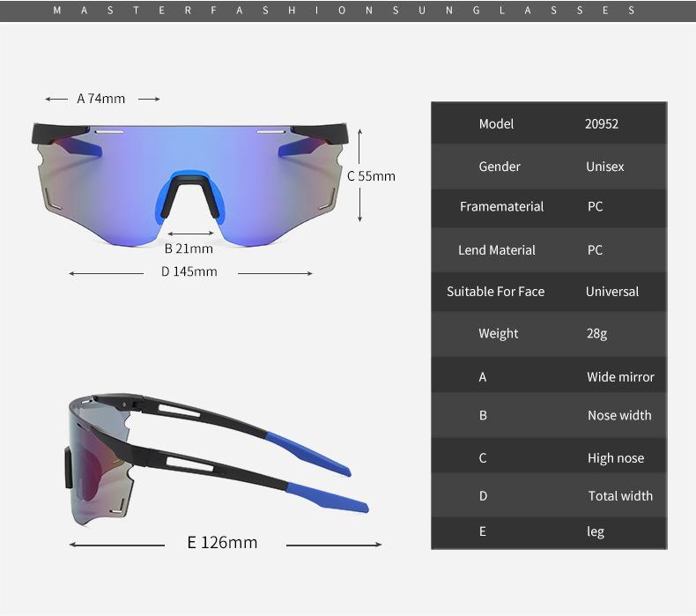The width and height of the screenshot is (696, 616).
Task: Select the Framematerial PC row
Action: click(549, 206)
